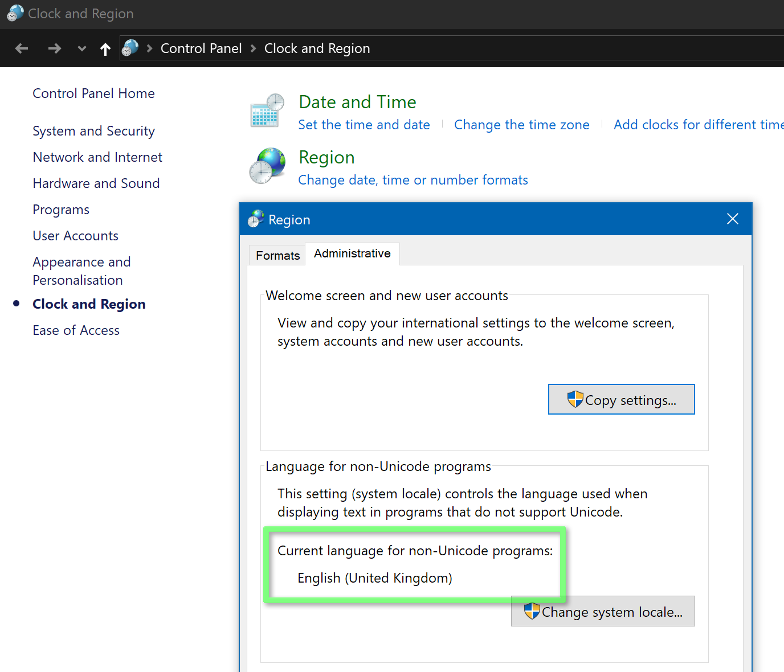Open Control Panel Home
784x672 pixels.
[93, 93]
